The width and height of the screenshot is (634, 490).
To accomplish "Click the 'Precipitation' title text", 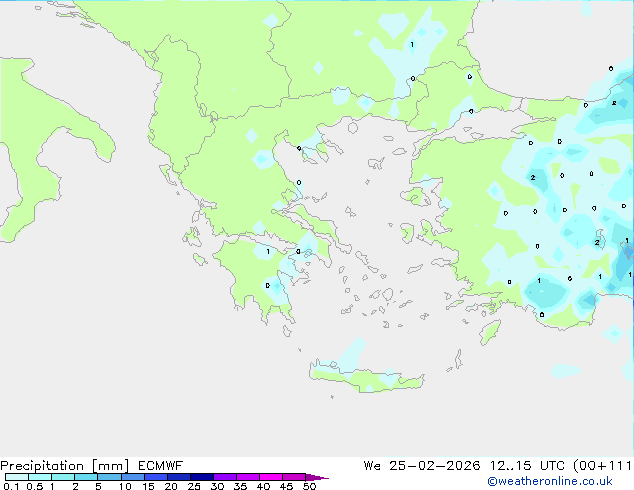I will click(x=42, y=466).
